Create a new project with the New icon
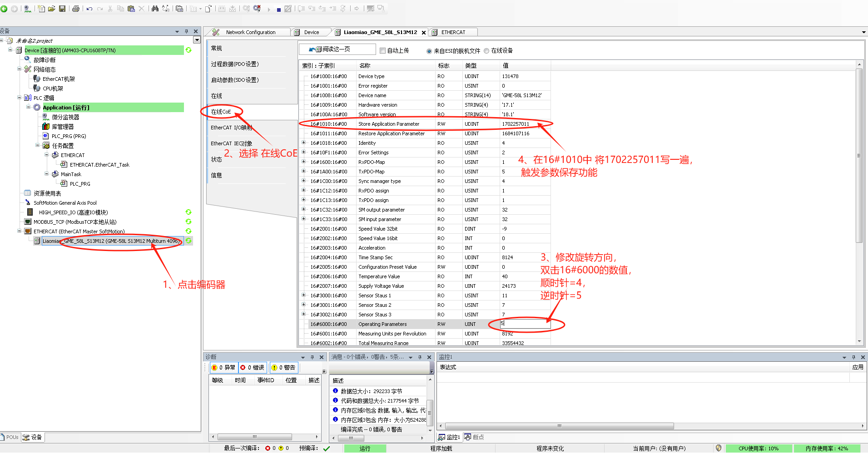 click(41, 9)
